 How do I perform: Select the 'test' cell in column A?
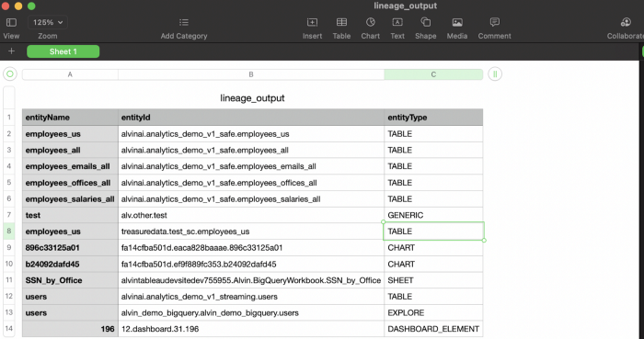[70, 215]
